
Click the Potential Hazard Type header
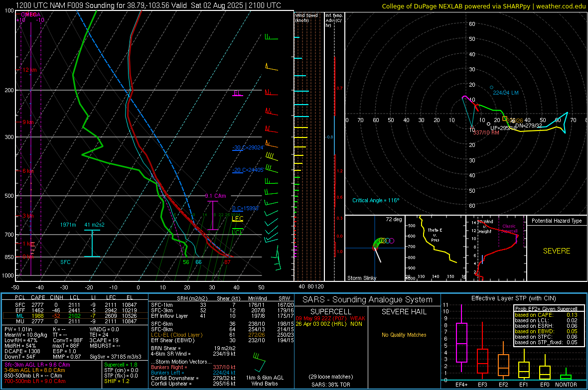coord(557,221)
